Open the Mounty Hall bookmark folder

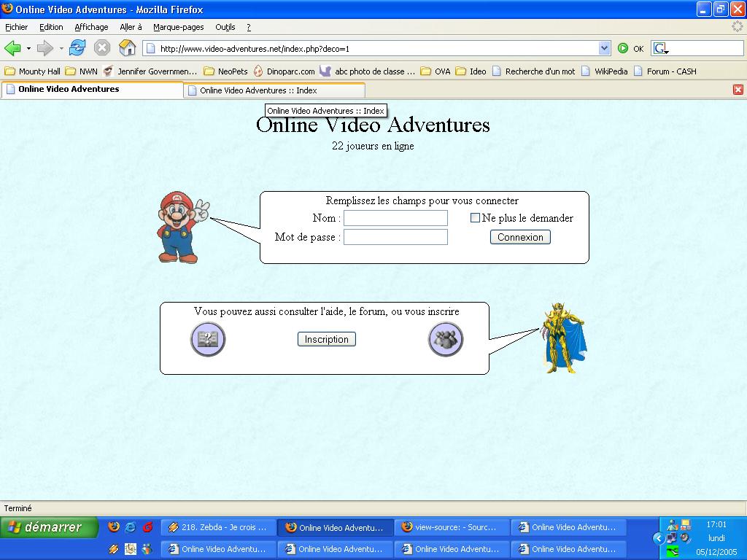(x=32, y=71)
